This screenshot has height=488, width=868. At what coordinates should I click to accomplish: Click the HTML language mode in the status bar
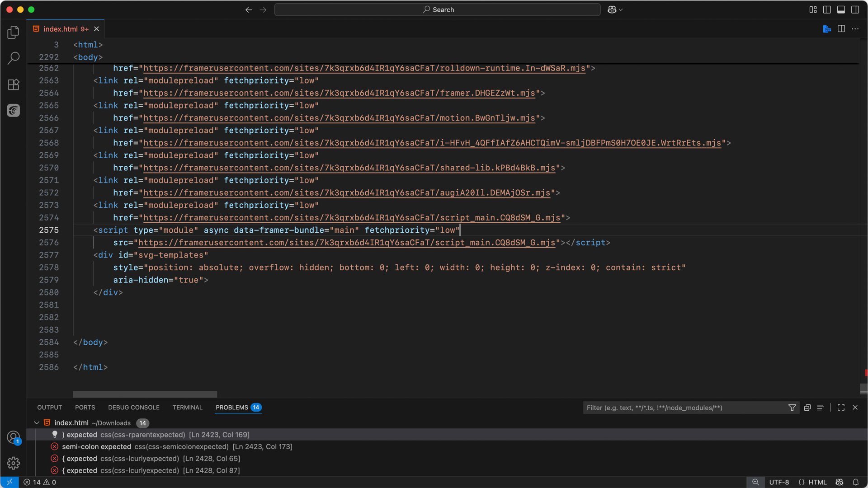point(817,482)
